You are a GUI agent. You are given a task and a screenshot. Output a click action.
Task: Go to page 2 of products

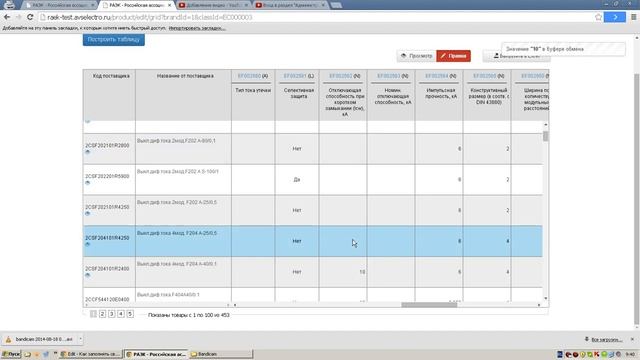[102, 314]
